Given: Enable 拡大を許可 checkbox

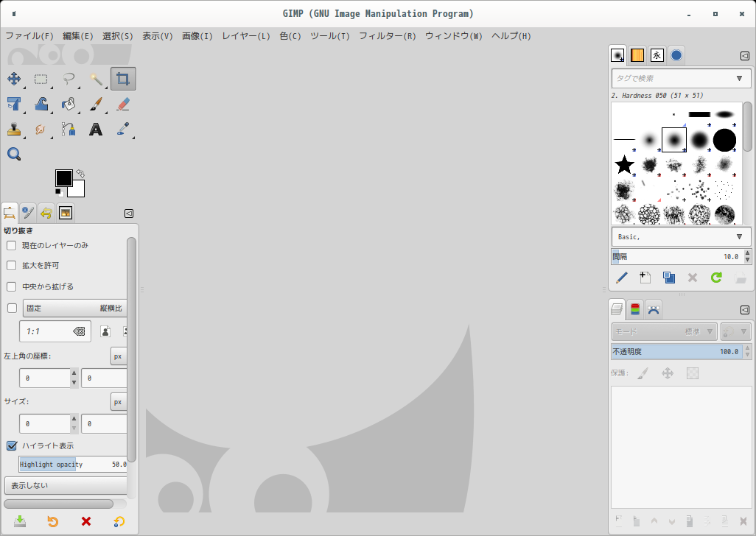Looking at the screenshot, I should (x=12, y=265).
